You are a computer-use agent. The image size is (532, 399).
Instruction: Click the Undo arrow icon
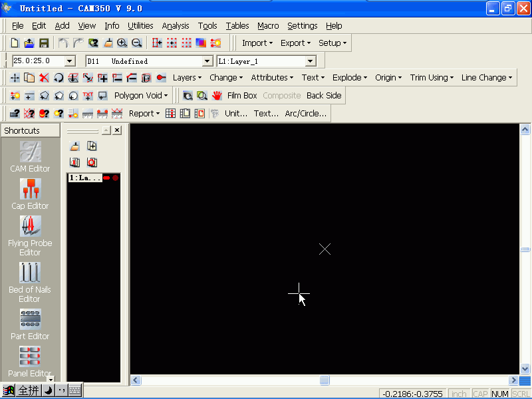[x=63, y=43]
